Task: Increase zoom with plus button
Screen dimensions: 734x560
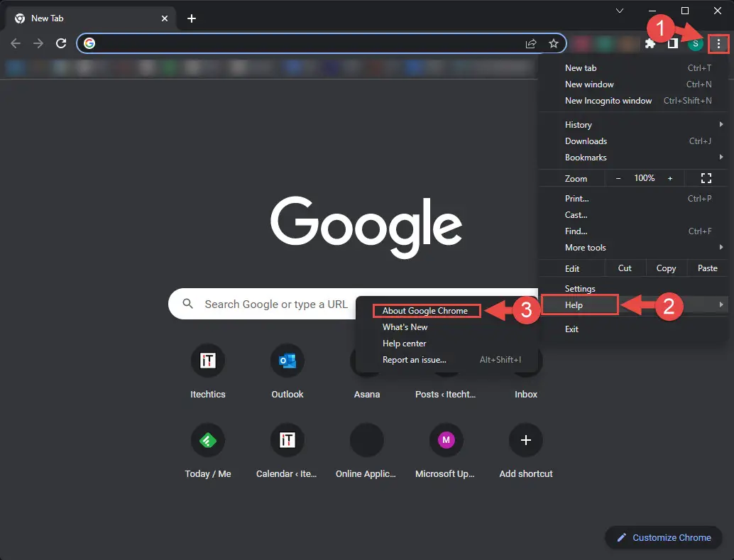Action: click(x=670, y=178)
